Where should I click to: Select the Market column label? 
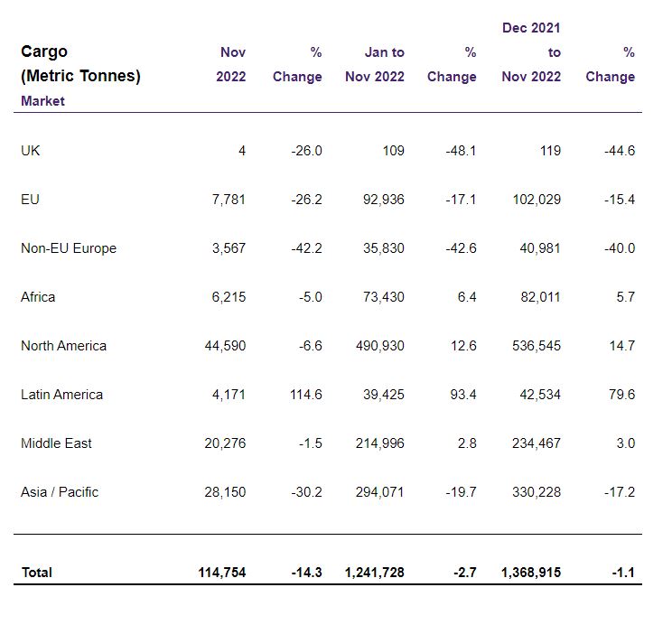pos(42,101)
